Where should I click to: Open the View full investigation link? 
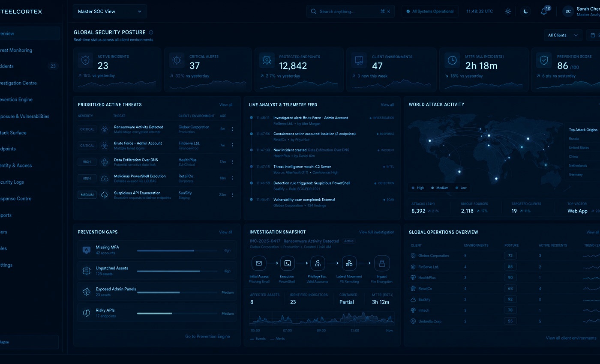click(377, 232)
